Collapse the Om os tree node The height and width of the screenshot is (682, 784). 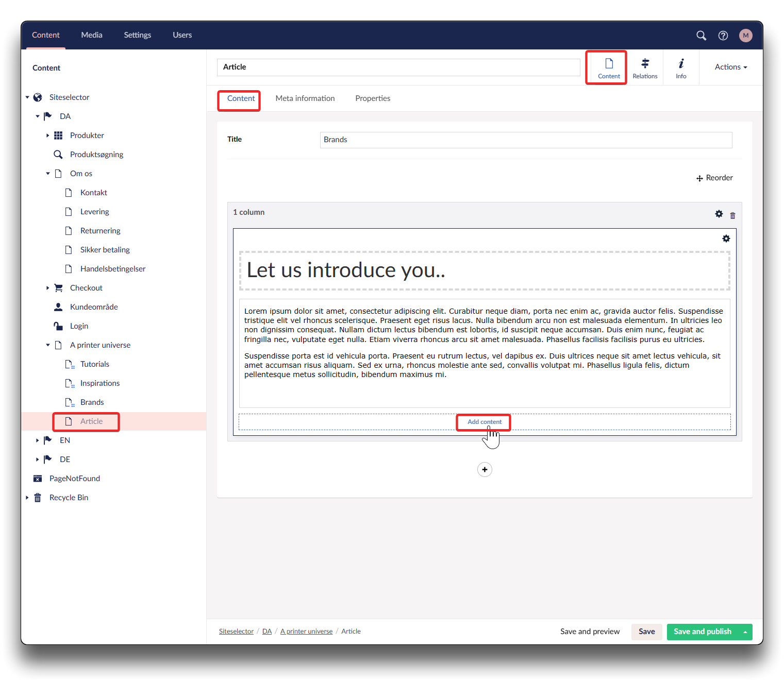pyautogui.click(x=47, y=174)
